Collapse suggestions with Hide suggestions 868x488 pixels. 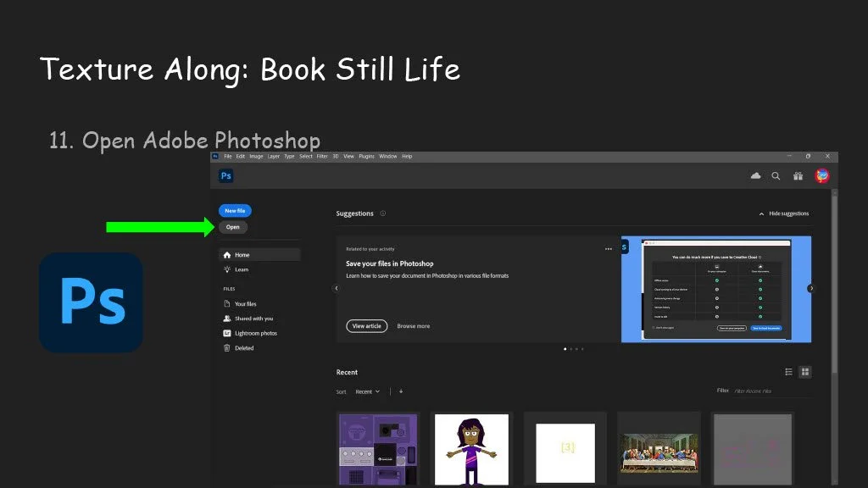pos(784,213)
